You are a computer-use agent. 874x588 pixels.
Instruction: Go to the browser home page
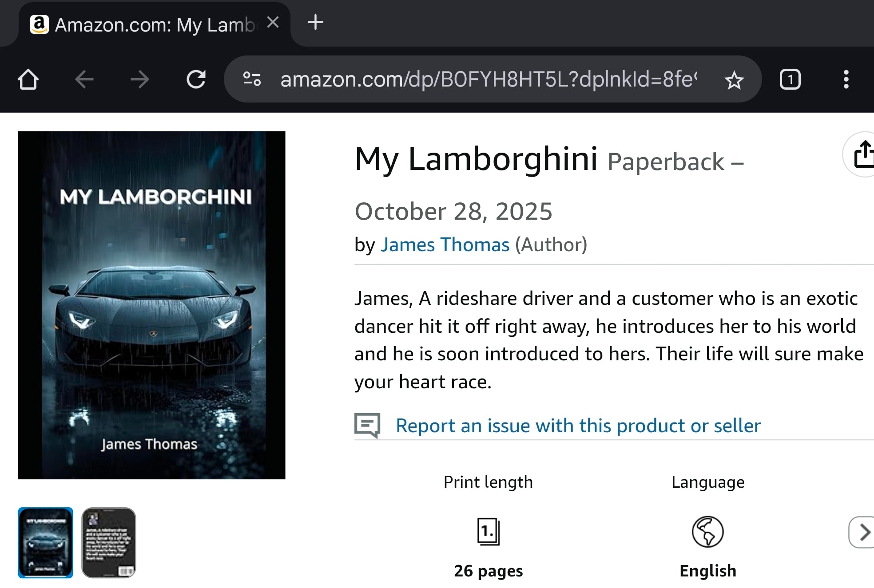pos(28,79)
